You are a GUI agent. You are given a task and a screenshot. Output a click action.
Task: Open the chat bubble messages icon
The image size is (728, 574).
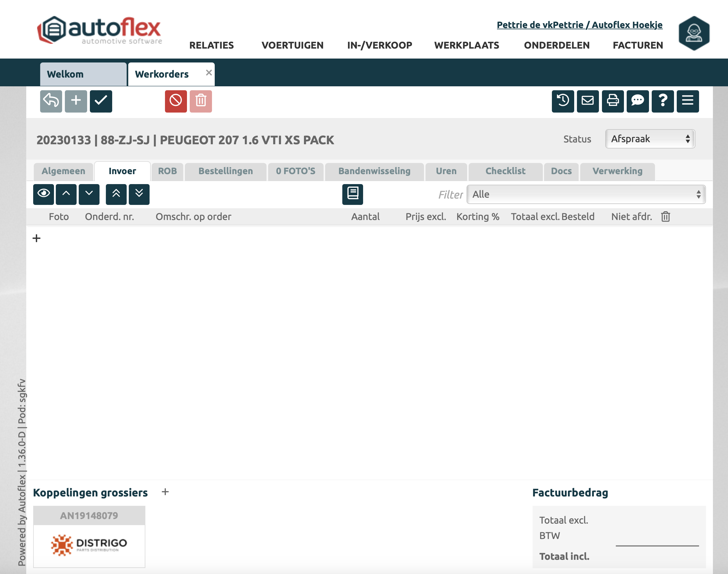[x=637, y=101]
